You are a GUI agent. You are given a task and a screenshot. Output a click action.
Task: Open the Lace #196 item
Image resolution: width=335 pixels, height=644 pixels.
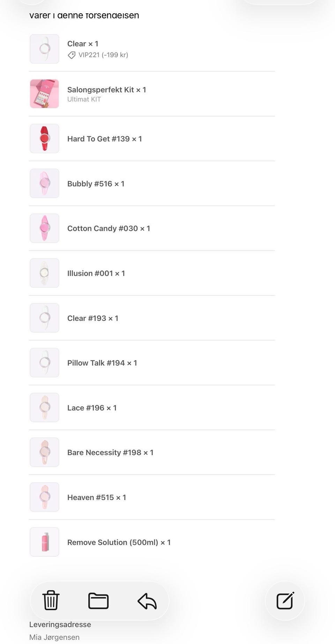click(92, 408)
